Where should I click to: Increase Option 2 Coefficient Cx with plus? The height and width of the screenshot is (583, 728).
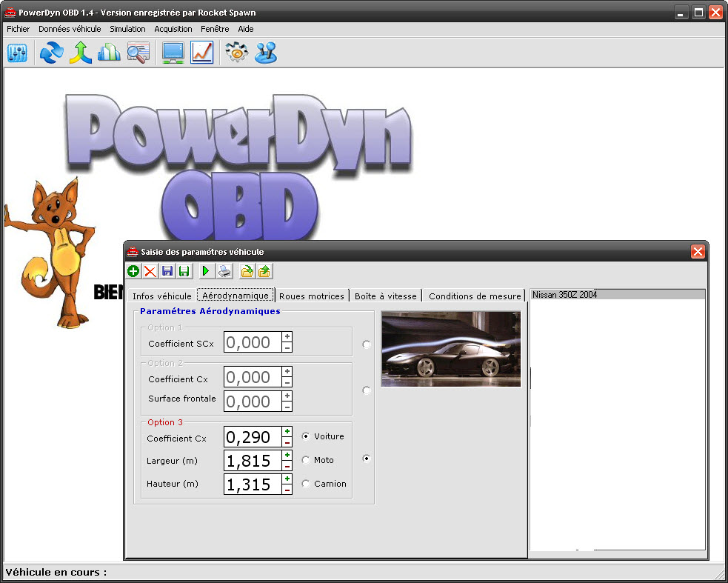[x=287, y=371]
